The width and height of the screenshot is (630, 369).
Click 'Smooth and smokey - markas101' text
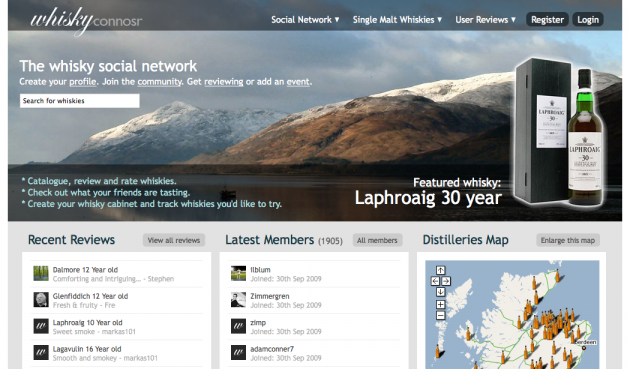pos(105,358)
